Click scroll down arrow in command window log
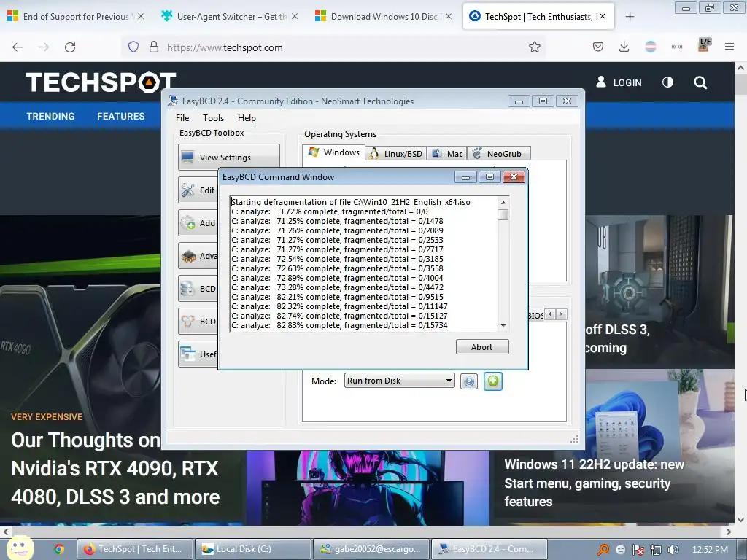This screenshot has width=747, height=560. click(x=503, y=326)
